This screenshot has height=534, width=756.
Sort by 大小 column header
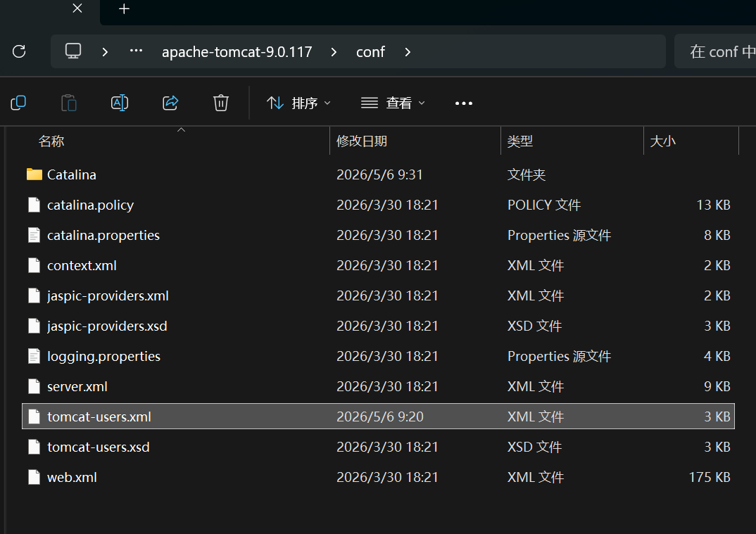click(662, 141)
